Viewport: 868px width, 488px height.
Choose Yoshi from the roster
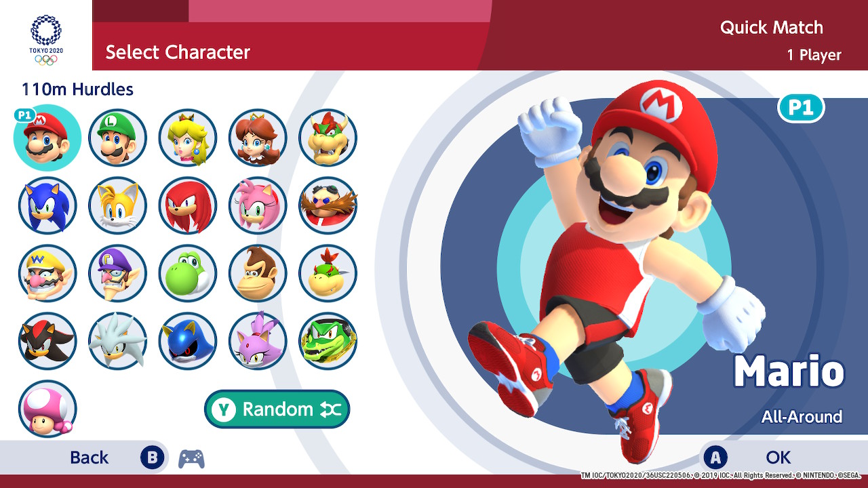coord(188,273)
